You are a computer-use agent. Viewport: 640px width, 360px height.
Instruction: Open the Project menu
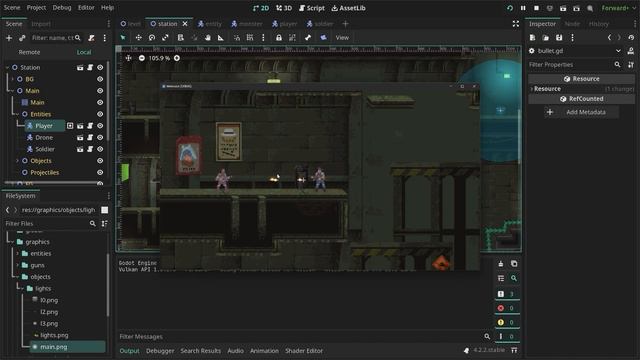tap(36, 7)
